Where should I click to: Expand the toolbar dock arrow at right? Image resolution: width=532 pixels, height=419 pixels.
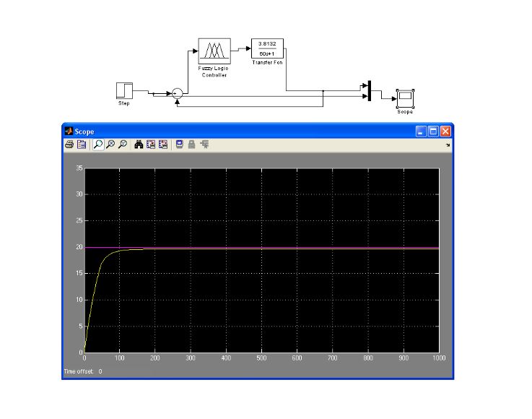pyautogui.click(x=448, y=145)
